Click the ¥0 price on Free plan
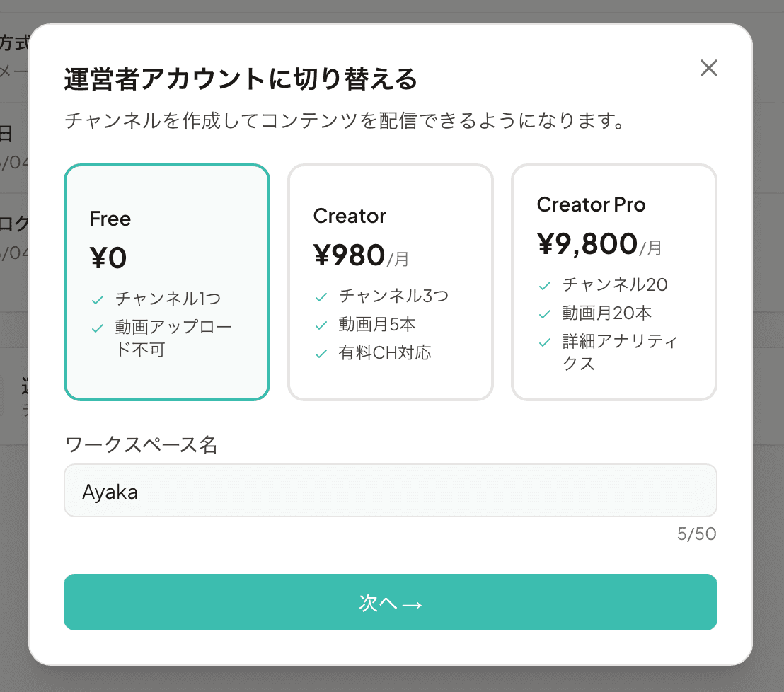This screenshot has height=692, width=784. click(108, 258)
